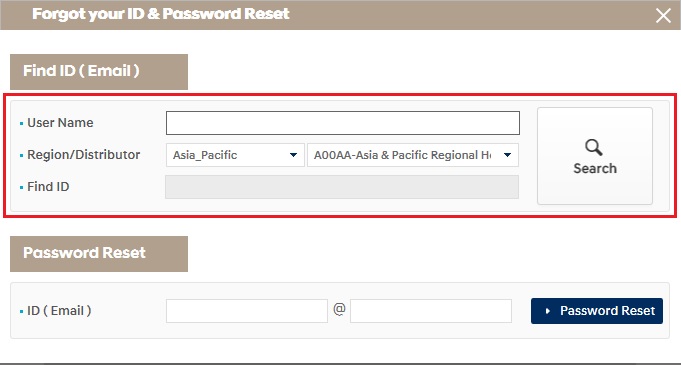The image size is (681, 365).
Task: Click the Forgot your ID & Password Reset title
Action: pos(161,14)
